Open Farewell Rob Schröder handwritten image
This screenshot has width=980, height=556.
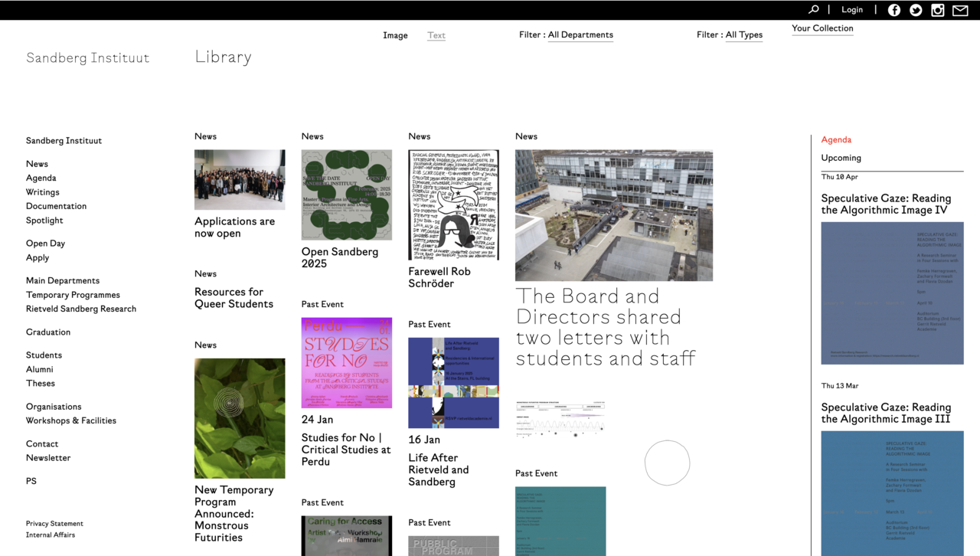click(453, 205)
